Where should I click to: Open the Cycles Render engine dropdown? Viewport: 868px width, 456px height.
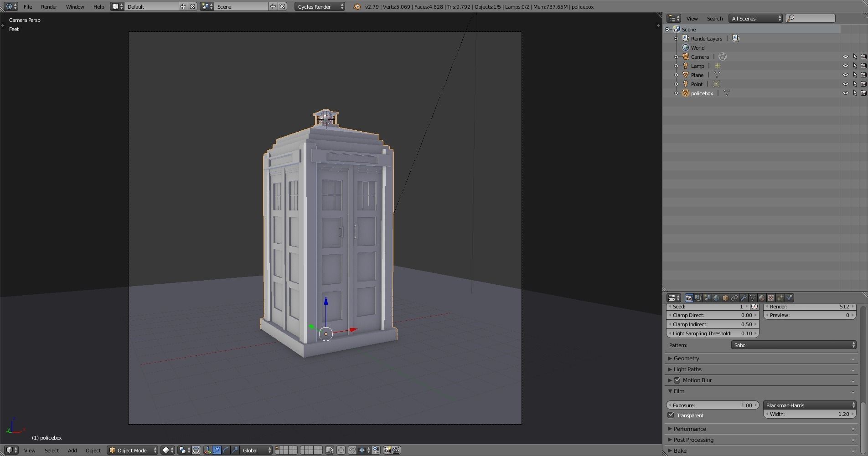click(x=320, y=6)
